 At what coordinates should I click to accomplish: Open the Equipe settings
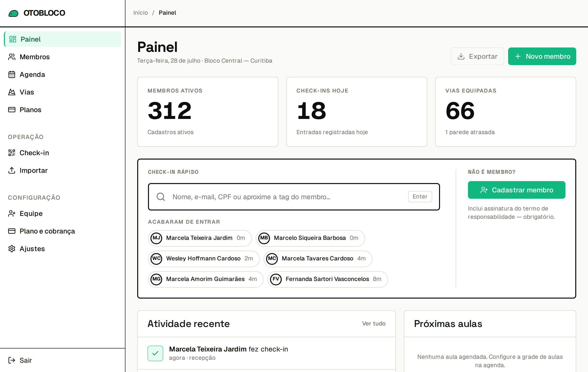(x=62, y=213)
